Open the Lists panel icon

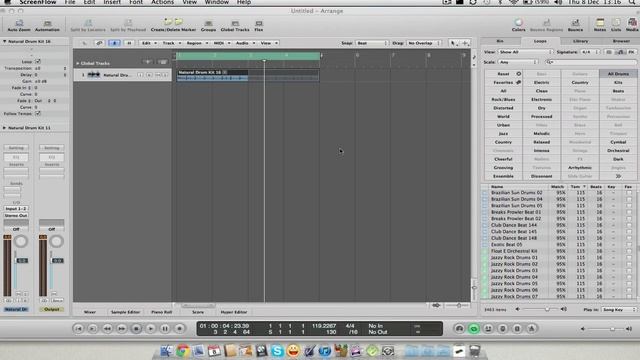(x=616, y=24)
